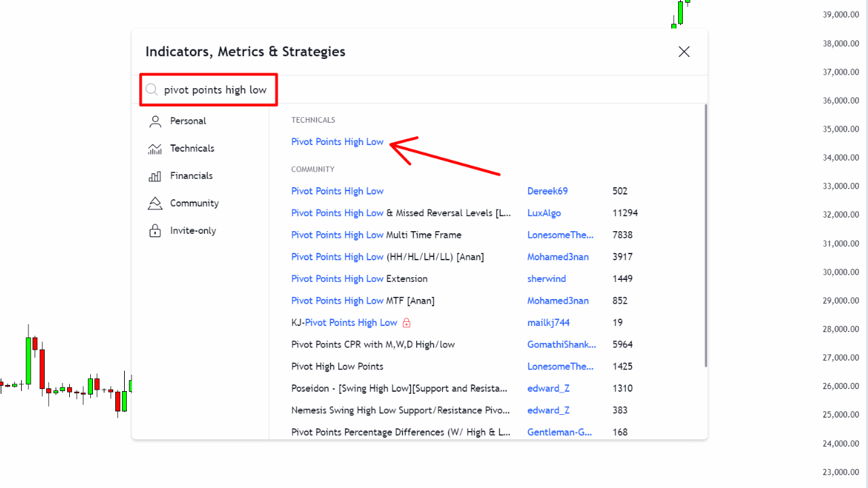
Task: Click the Financials bar-chart icon
Action: [155, 175]
